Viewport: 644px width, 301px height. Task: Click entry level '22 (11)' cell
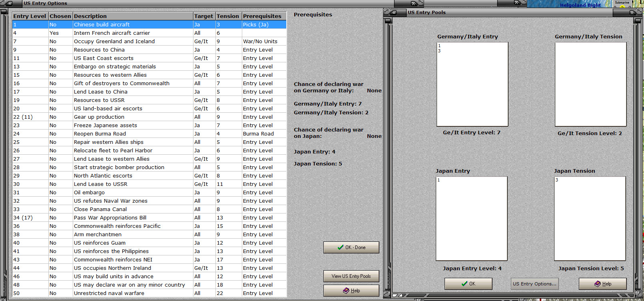(30, 117)
